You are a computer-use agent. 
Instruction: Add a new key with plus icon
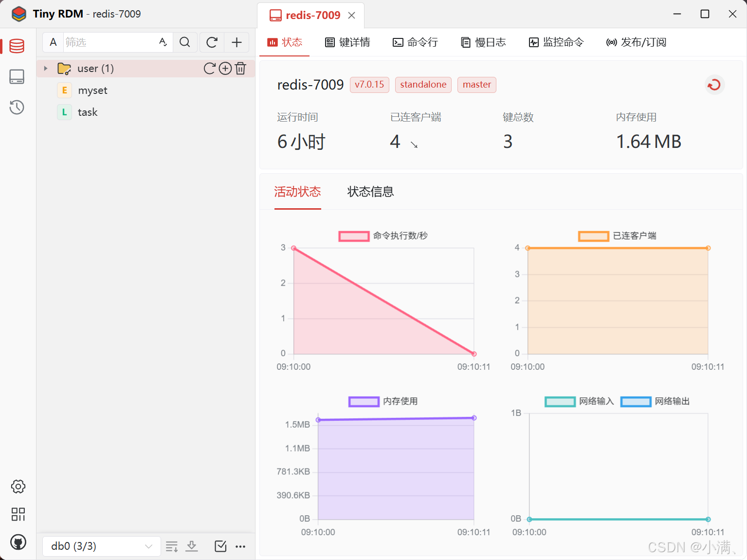(x=237, y=42)
